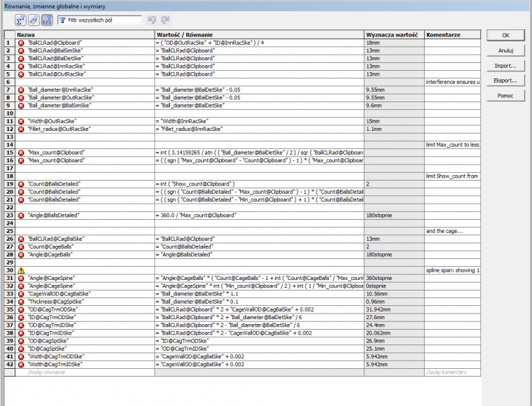Screen dimensions: 532x406
Task: Open help with Pomoc button
Action: 505,96
